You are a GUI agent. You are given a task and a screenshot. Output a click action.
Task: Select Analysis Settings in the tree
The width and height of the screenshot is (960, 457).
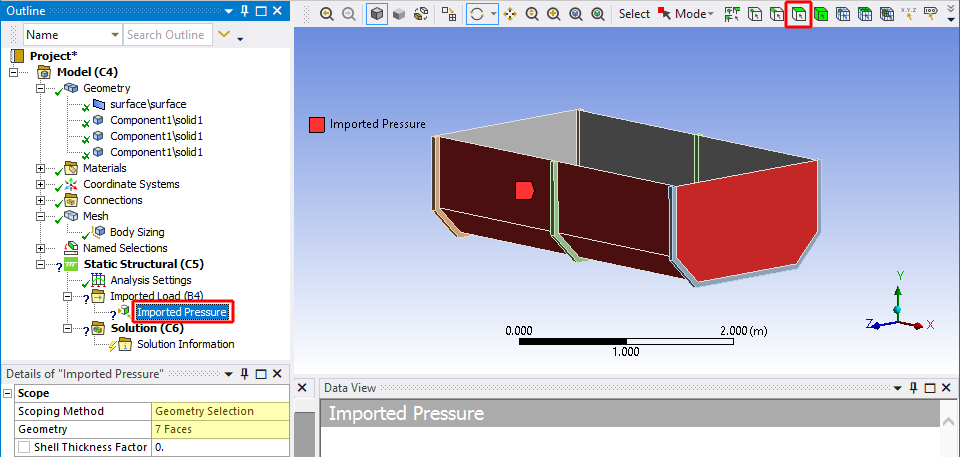150,280
